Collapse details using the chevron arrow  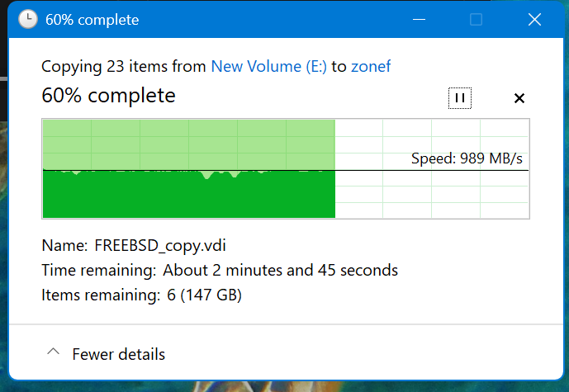pyautogui.click(x=54, y=353)
